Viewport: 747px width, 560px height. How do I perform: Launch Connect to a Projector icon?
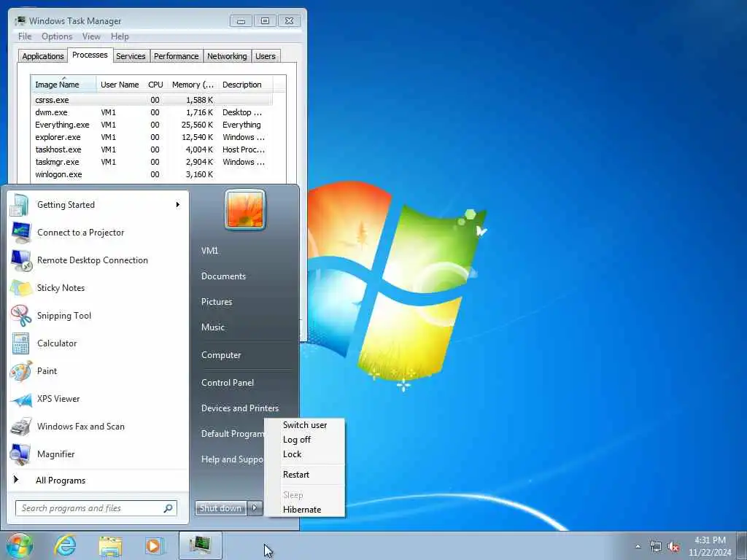21,233
